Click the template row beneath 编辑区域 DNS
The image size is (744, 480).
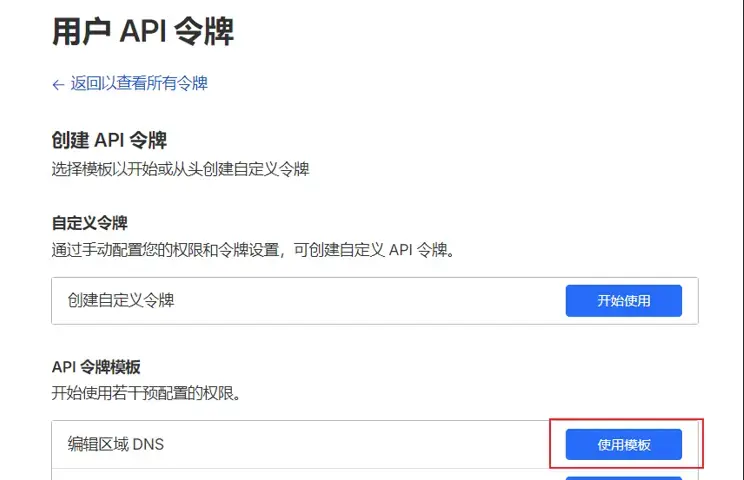[300, 475]
